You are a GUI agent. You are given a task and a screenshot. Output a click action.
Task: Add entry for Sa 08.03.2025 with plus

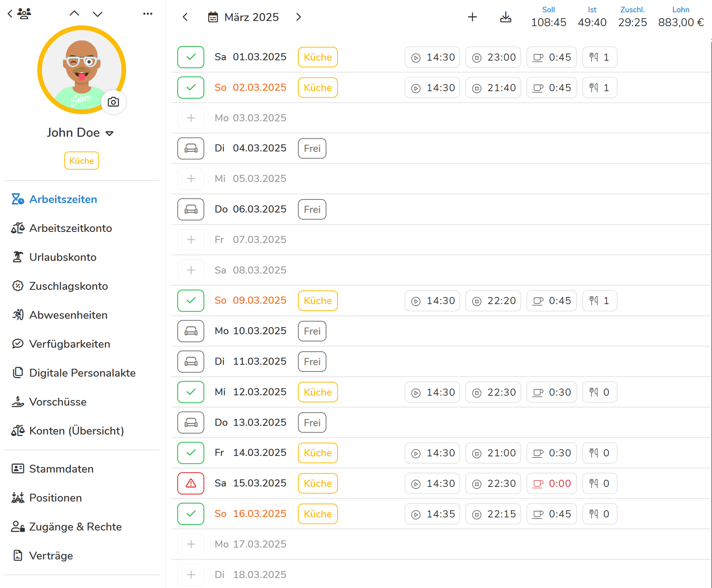(191, 270)
